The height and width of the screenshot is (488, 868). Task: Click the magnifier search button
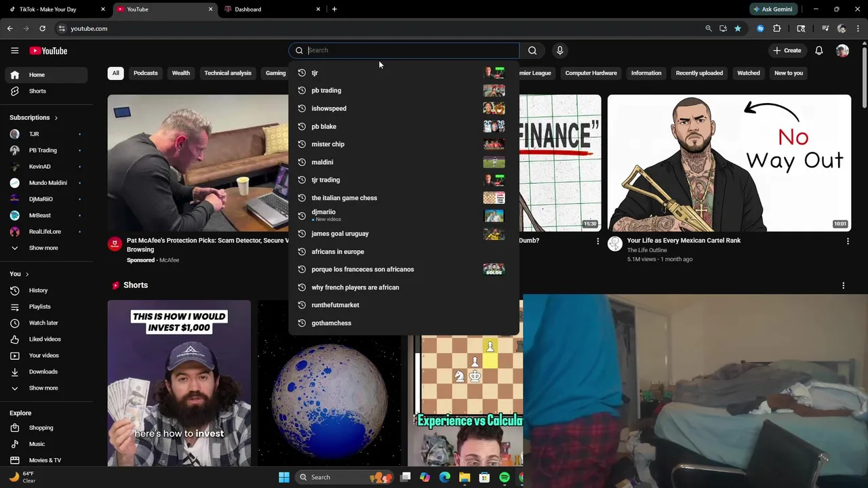point(532,50)
